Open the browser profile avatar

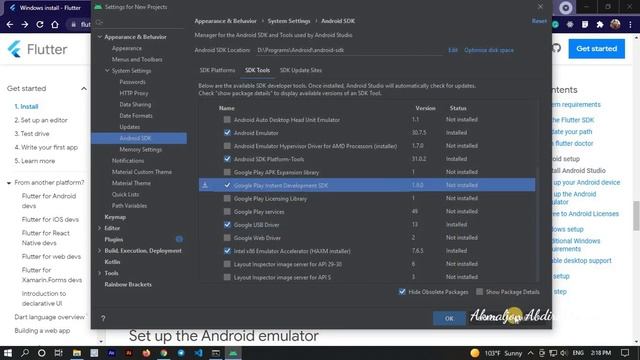click(x=615, y=24)
